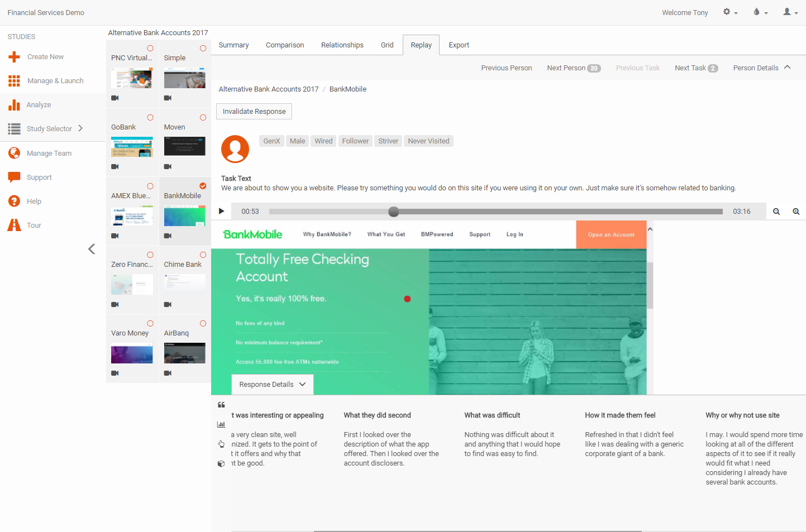806x532 pixels.
Task: Click the replay progress slider handle
Action: (x=394, y=212)
